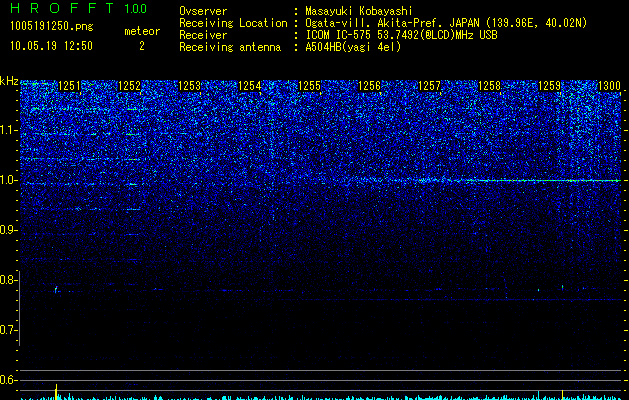Click the 1.1 kHz axis label
This screenshot has height=400, width=629.
(x=8, y=130)
